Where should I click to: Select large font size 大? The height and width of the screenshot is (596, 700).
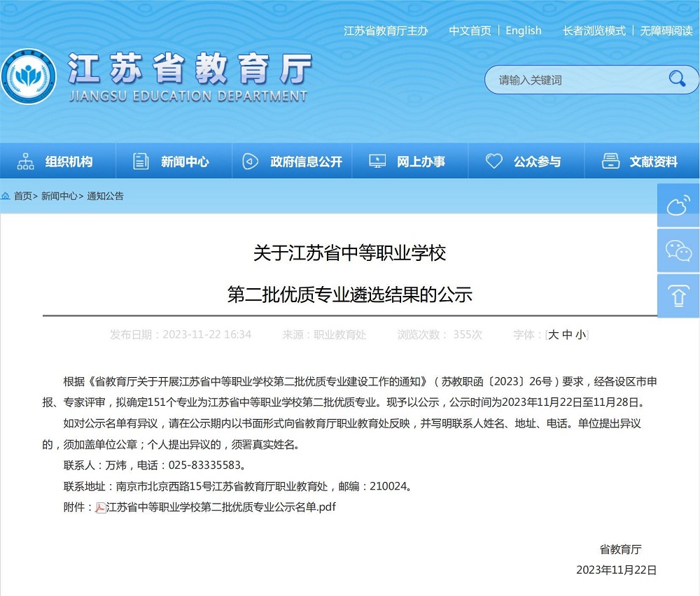pyautogui.click(x=554, y=335)
